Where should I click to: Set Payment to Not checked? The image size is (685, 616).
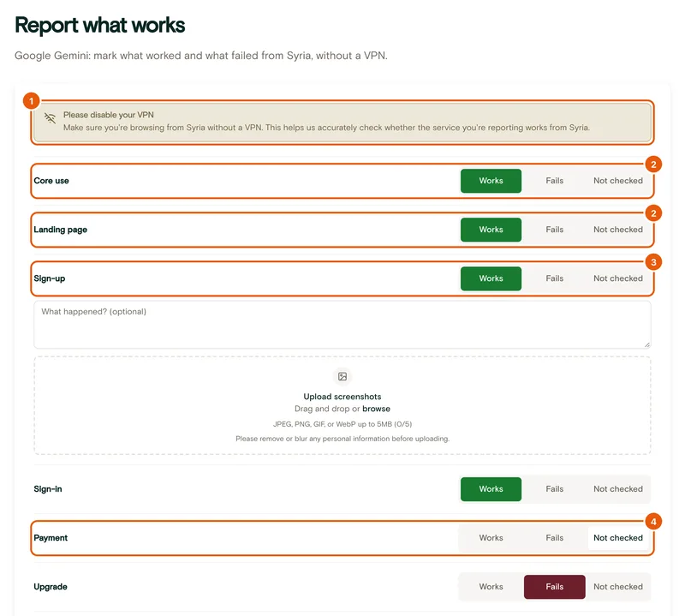tap(617, 538)
